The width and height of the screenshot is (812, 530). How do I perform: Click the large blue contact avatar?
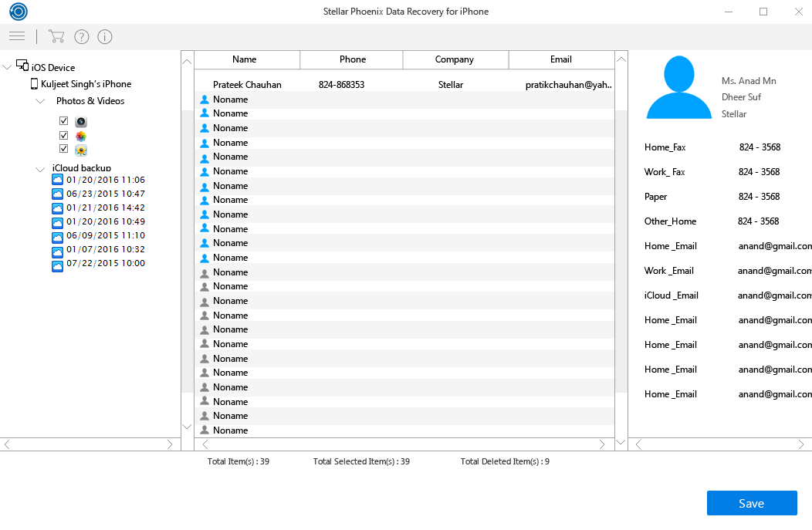point(679,87)
